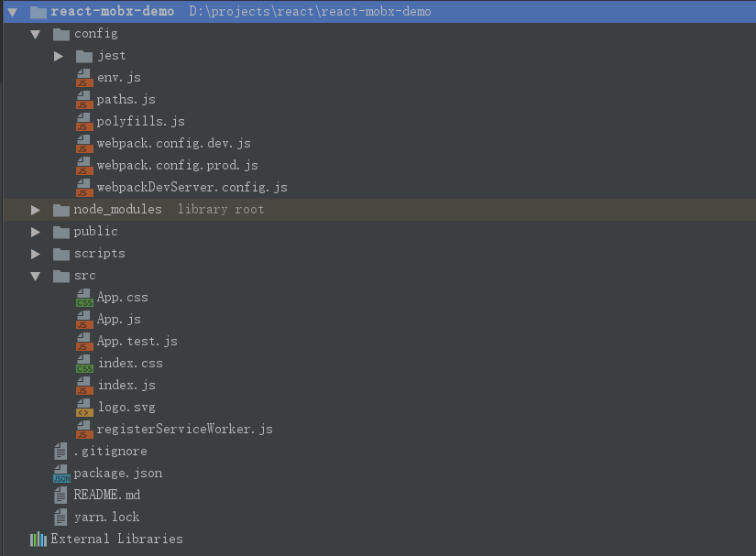The image size is (756, 556).
Task: Click the webpackDevServer.config.js file icon
Action: (84, 188)
